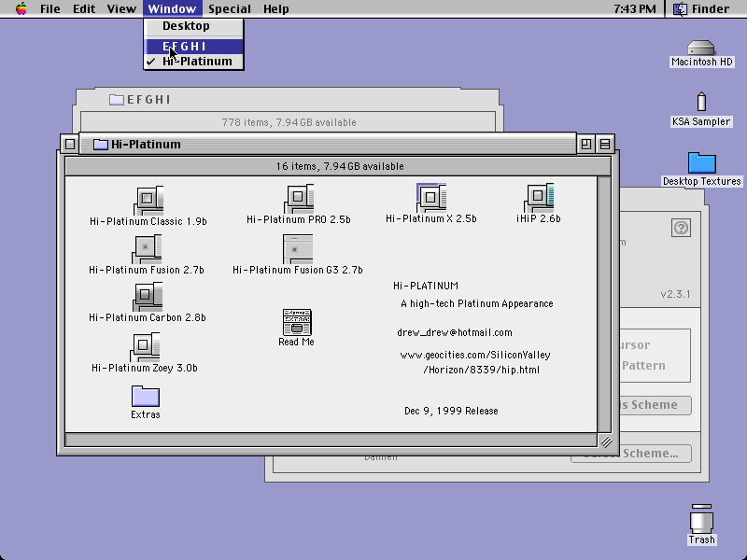This screenshot has height=560, width=747.
Task: Select the Read Me document icon
Action: click(297, 322)
